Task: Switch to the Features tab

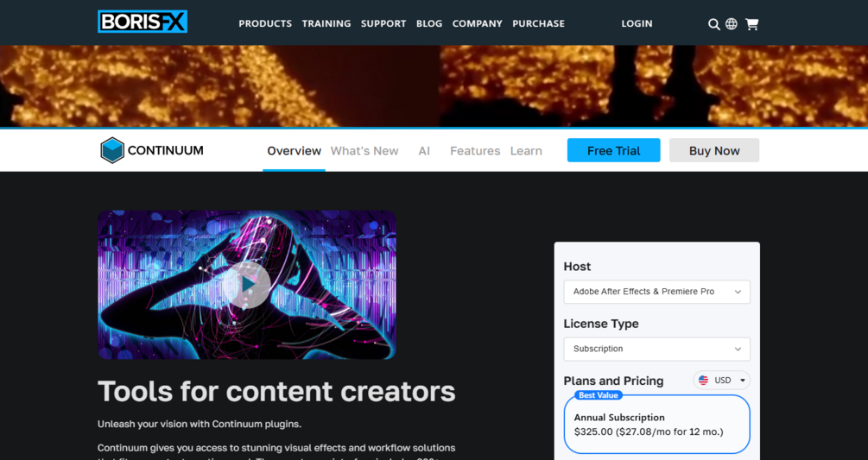Action: (475, 151)
